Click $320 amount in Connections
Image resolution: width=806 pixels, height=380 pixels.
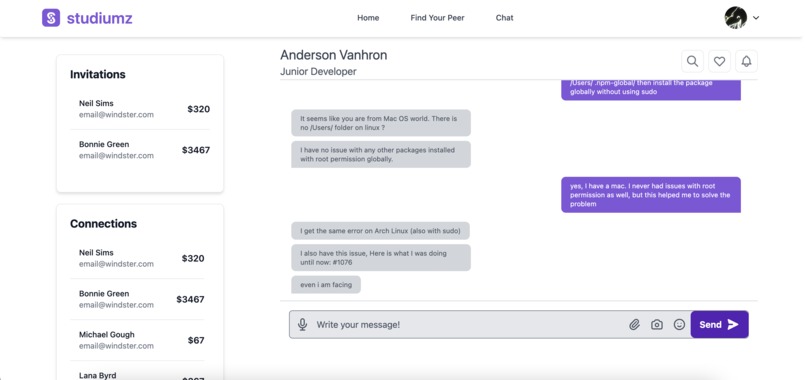(x=193, y=258)
